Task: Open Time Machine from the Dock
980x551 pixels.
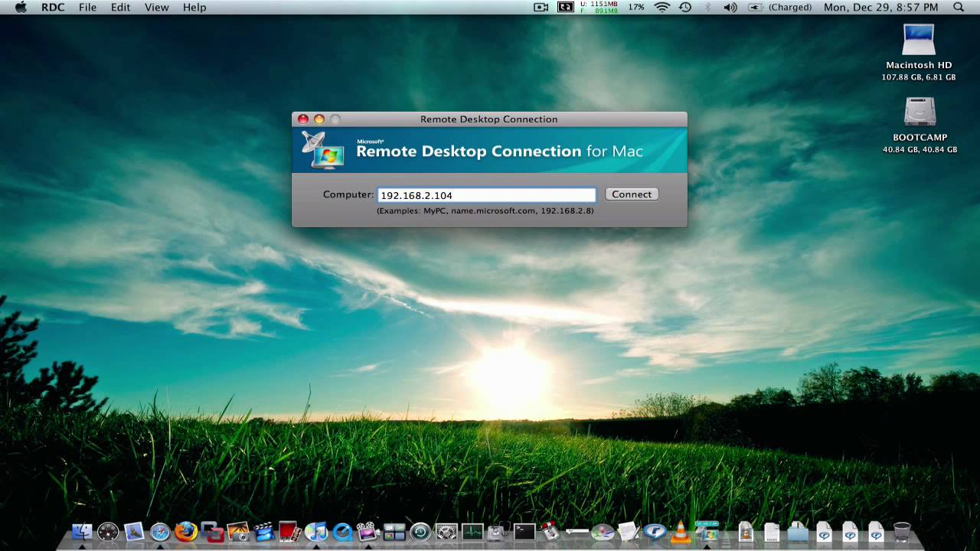Action: [420, 531]
